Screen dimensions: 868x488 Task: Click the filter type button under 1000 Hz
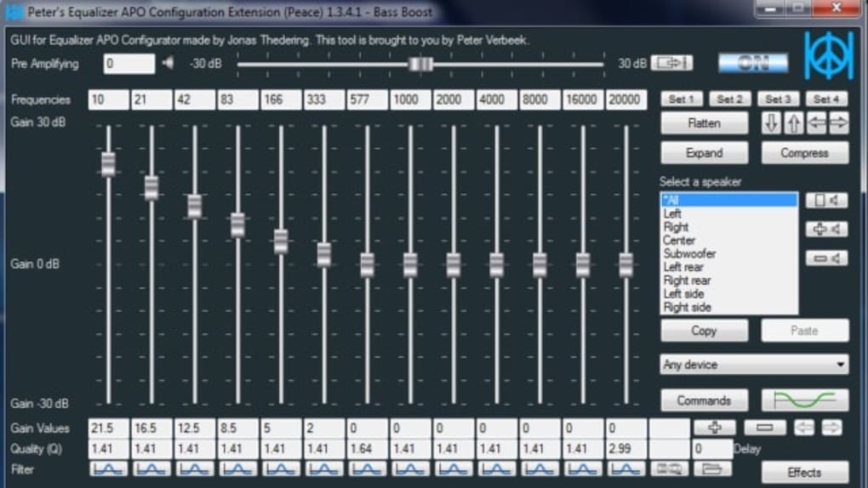tap(410, 468)
